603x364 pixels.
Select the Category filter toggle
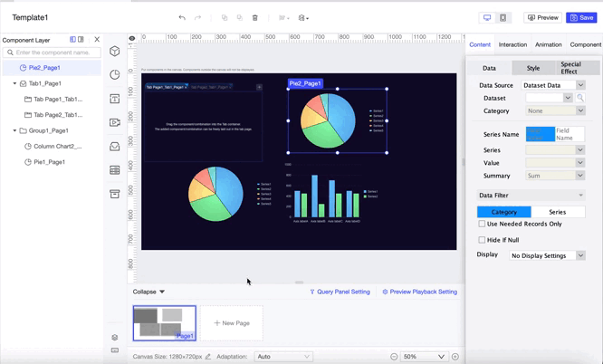504,212
